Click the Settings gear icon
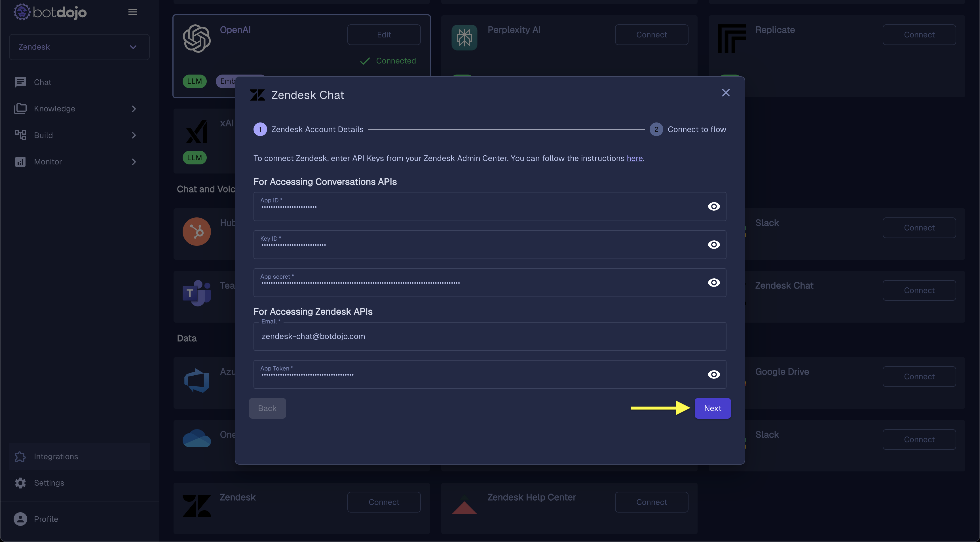This screenshot has width=980, height=542. coord(20,483)
